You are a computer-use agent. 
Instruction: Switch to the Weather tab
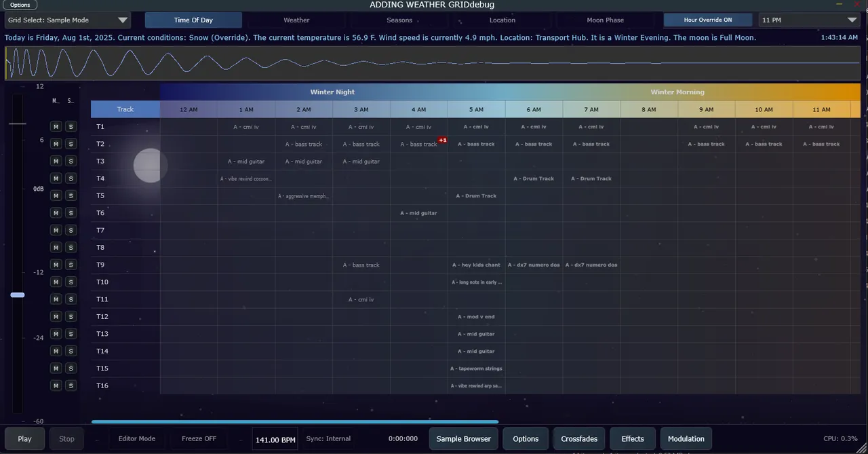click(296, 20)
